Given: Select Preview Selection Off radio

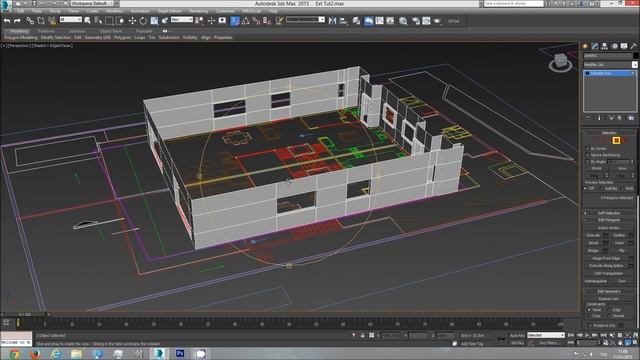Looking at the screenshot, I should [586, 188].
